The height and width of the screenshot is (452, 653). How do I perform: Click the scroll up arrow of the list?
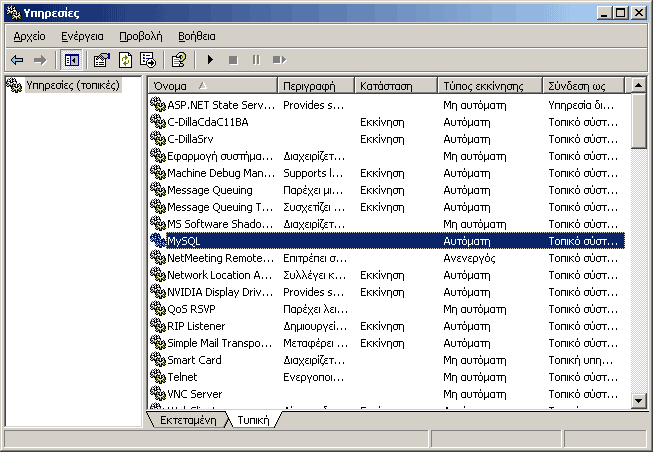(x=638, y=85)
